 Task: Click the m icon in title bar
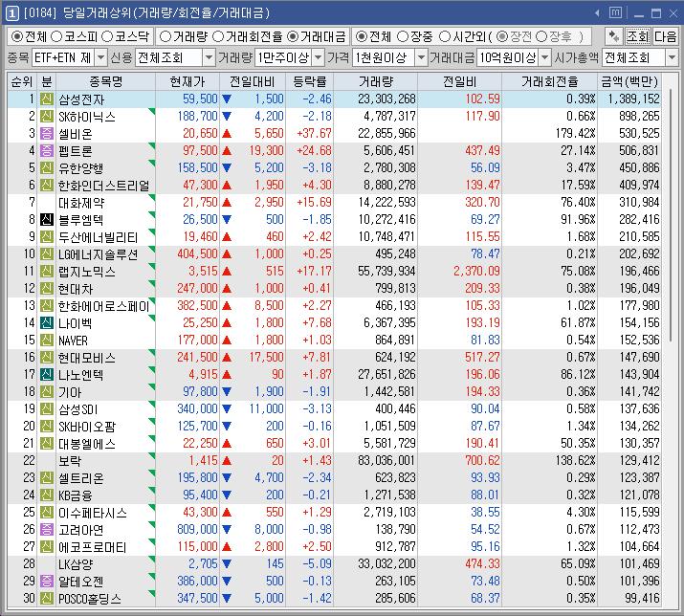[615, 12]
